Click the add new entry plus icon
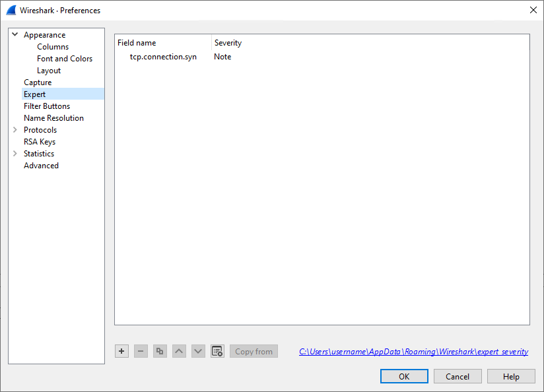Viewport: 544px width, 392px height. click(x=121, y=351)
